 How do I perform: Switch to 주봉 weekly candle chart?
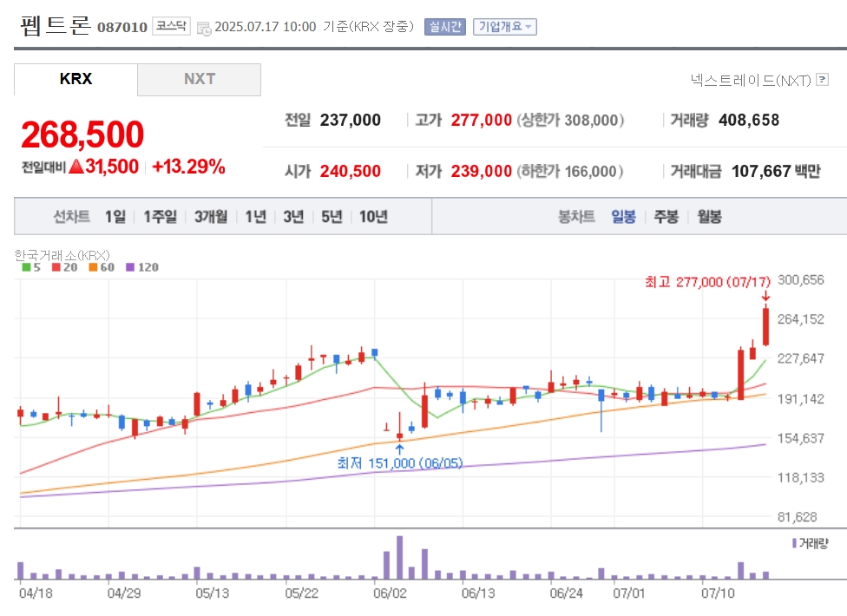[666, 217]
